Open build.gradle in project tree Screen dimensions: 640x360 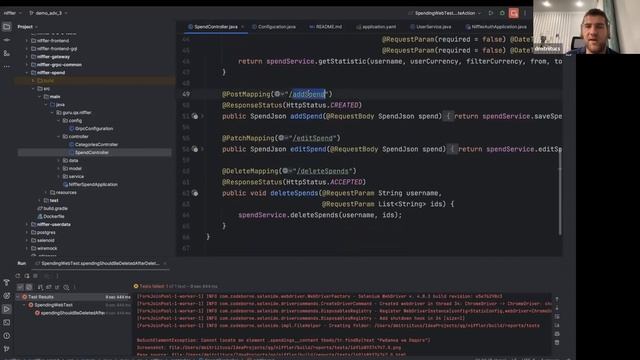[52, 209]
